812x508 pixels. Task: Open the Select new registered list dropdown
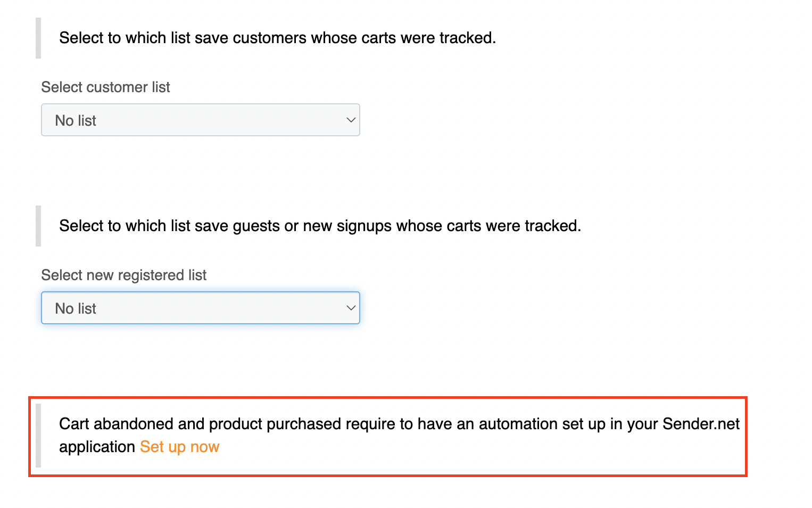200,308
